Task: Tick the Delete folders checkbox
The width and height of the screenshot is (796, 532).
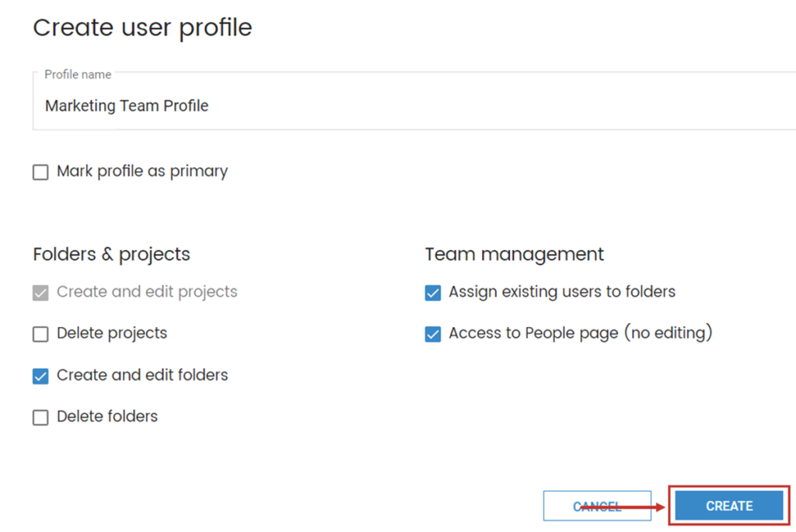Action: (40, 418)
